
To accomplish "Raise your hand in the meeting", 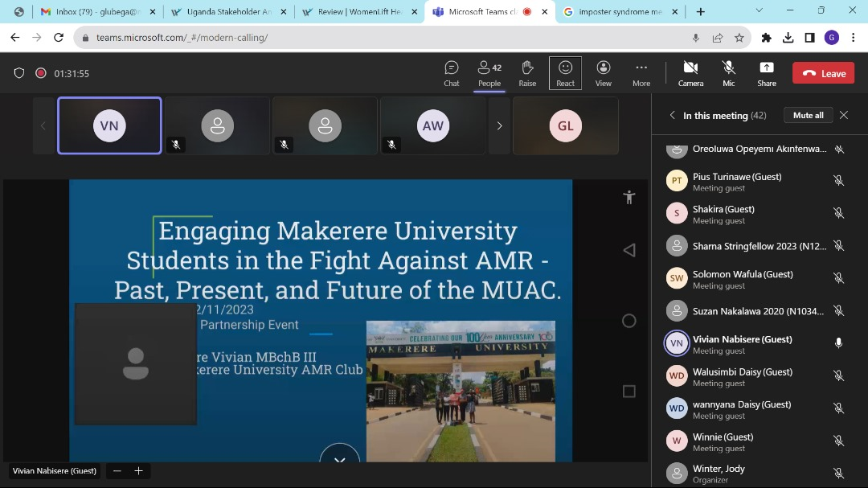I will pos(527,73).
